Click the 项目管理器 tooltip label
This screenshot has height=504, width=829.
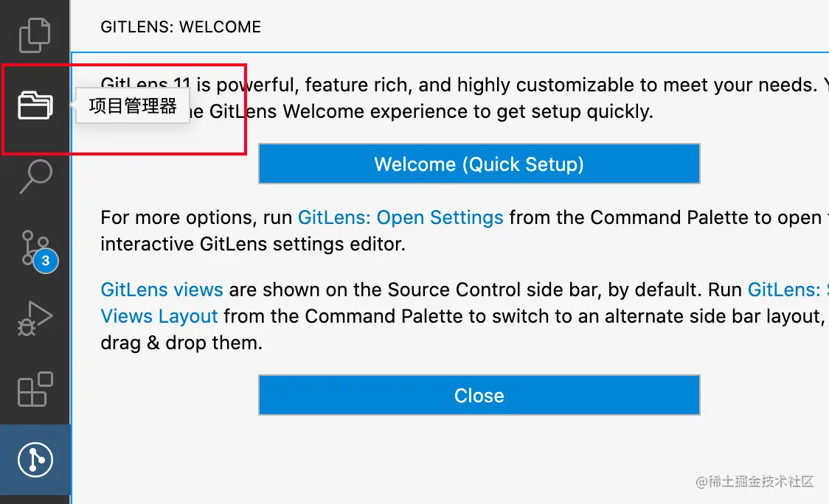tap(132, 105)
